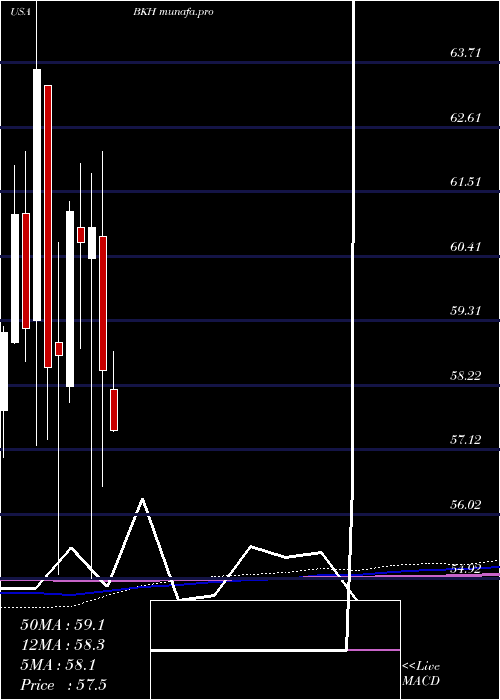500x700 pixels.
Task: Click the 62.61 price axis label
Action: [x=465, y=118]
